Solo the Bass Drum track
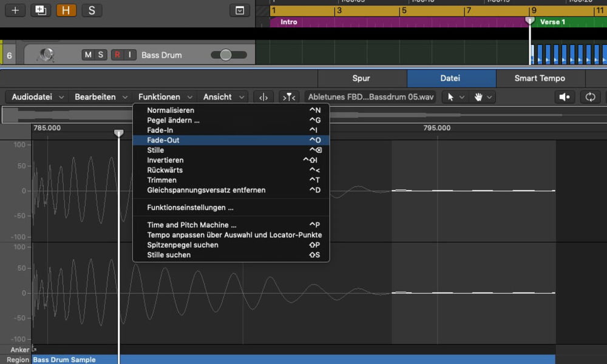Screen dimensions: 607x364 point(101,55)
